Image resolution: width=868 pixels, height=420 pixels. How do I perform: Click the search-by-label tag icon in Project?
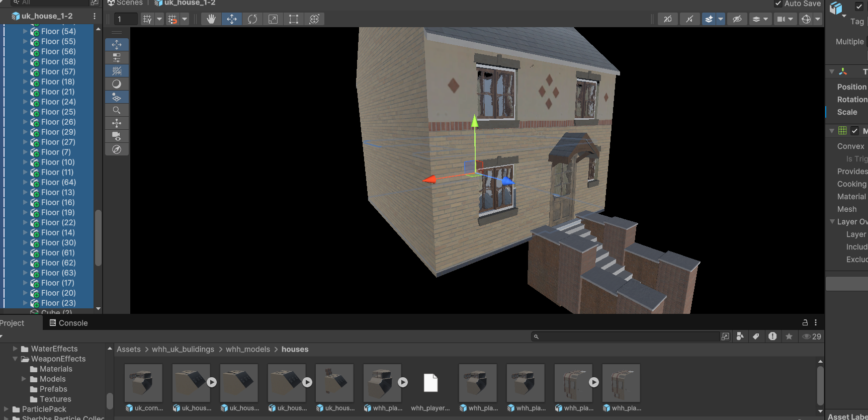coord(756,337)
